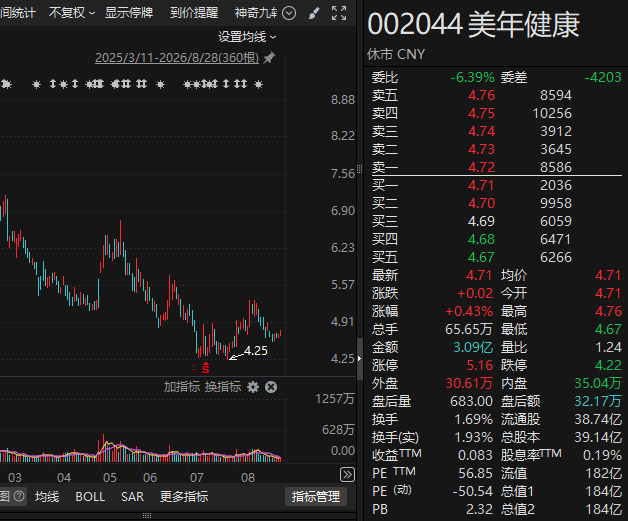Click the double-arrow scroll-right icon
This screenshot has width=628, height=521.
(x=347, y=475)
